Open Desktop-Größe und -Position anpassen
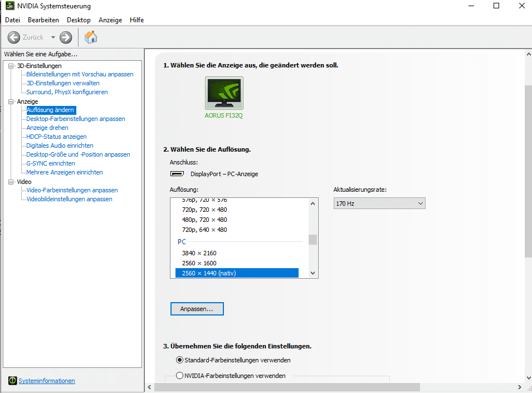 coord(78,154)
